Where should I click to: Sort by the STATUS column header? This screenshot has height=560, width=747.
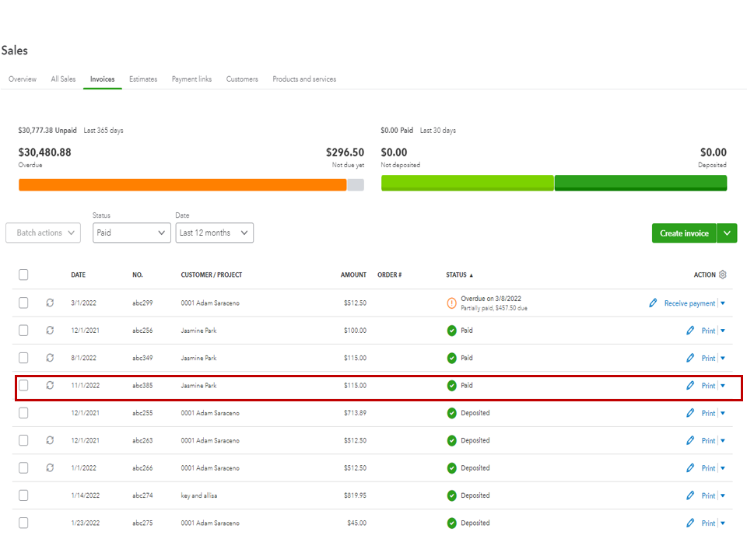(458, 275)
